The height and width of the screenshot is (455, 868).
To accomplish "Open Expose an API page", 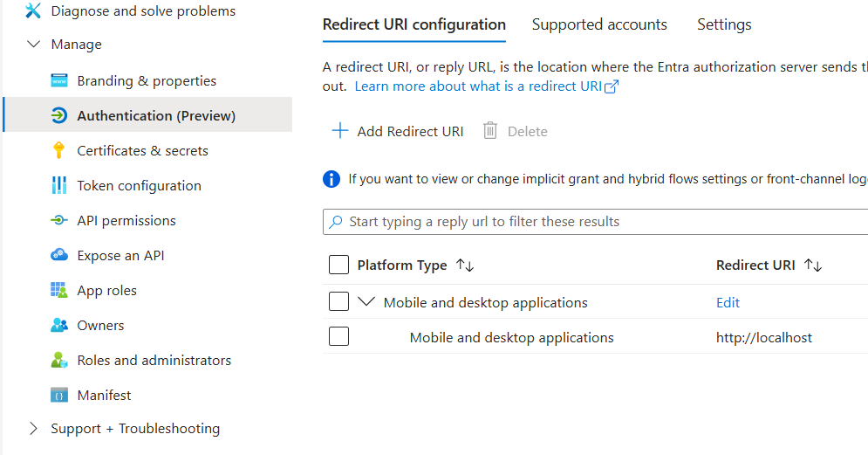I will 120,256.
